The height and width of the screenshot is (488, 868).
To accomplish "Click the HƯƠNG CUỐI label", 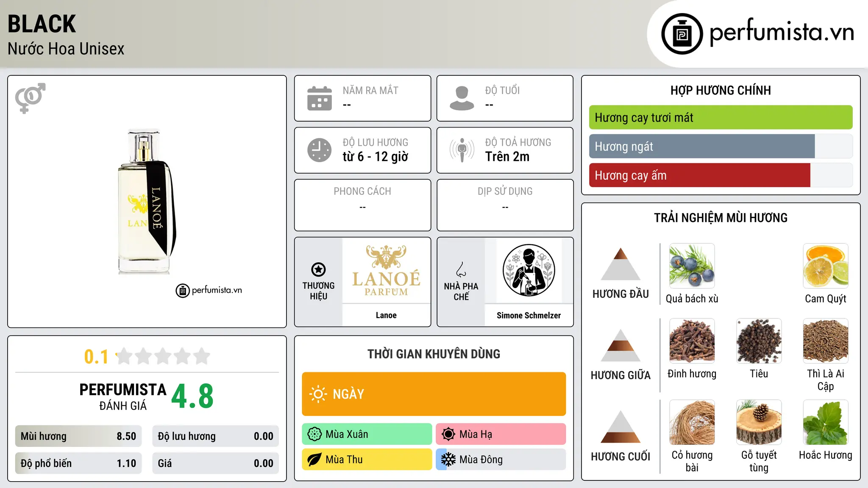I will [x=620, y=457].
